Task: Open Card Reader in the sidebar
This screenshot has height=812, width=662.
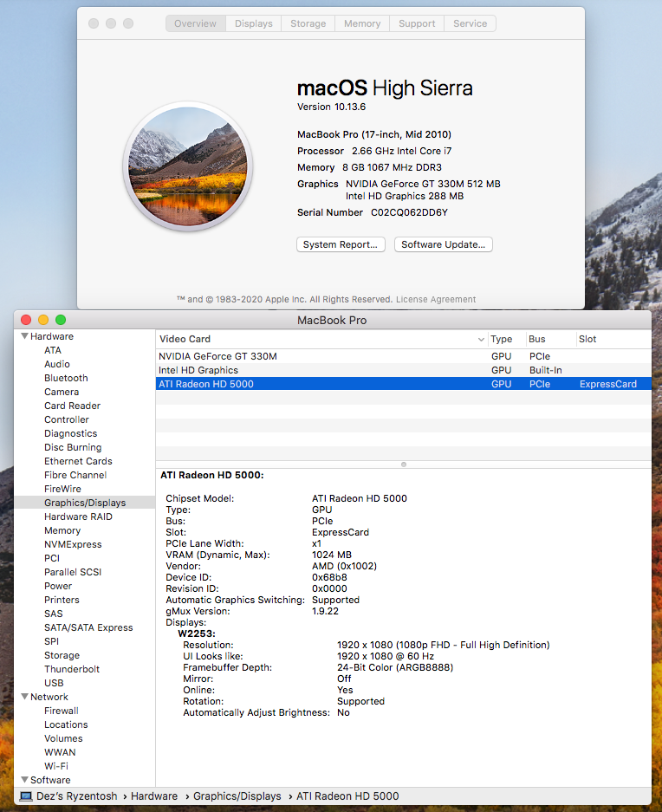Action: click(x=73, y=406)
